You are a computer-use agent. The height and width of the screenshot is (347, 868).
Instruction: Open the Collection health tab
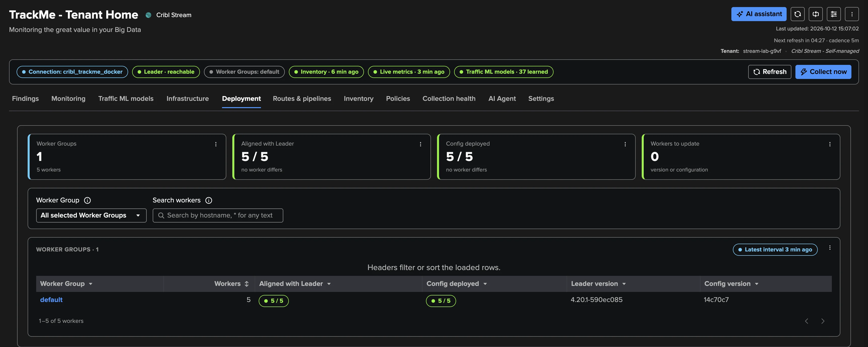(x=449, y=99)
